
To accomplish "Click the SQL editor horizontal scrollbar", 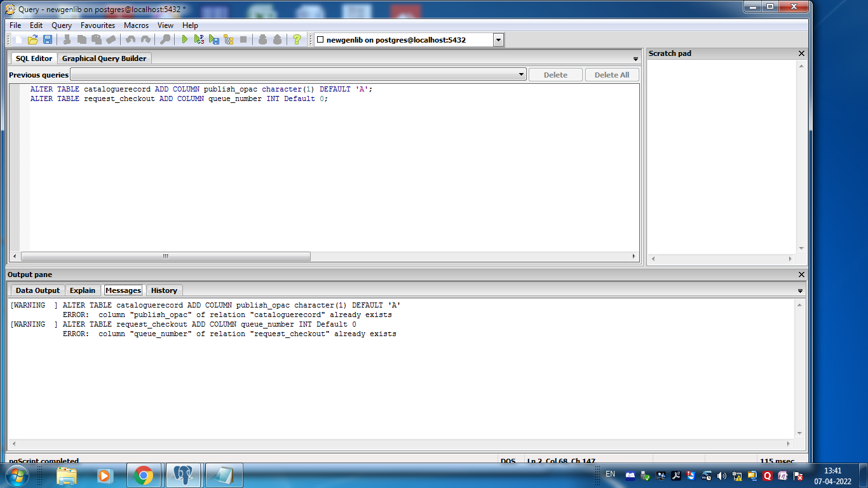I will pos(165,257).
